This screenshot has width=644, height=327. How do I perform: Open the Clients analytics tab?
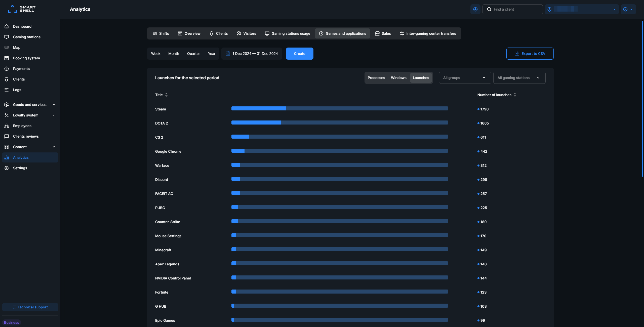tap(218, 33)
